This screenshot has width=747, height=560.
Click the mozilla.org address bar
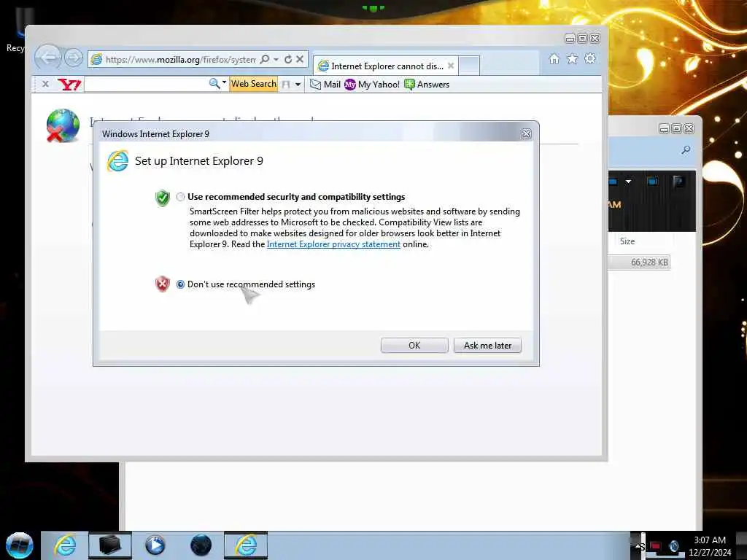tap(181, 60)
